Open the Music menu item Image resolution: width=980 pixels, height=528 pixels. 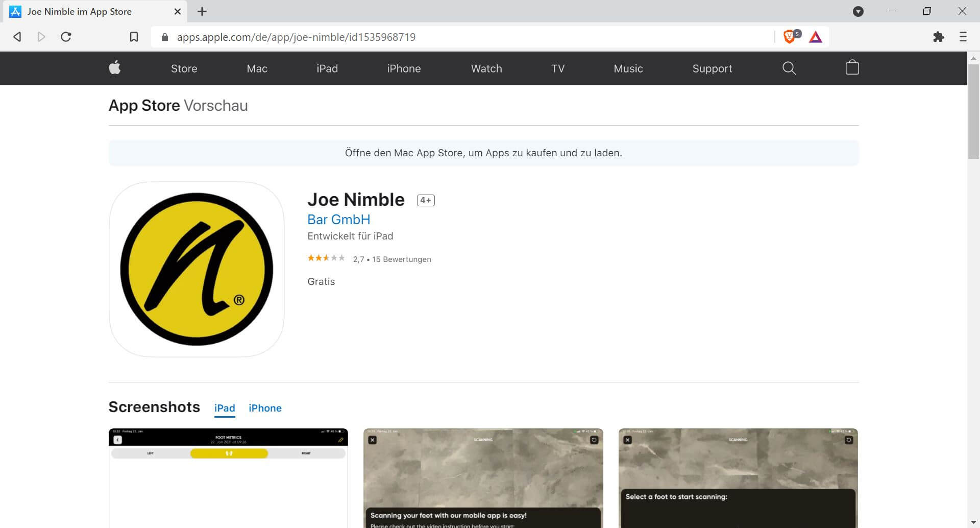click(628, 68)
